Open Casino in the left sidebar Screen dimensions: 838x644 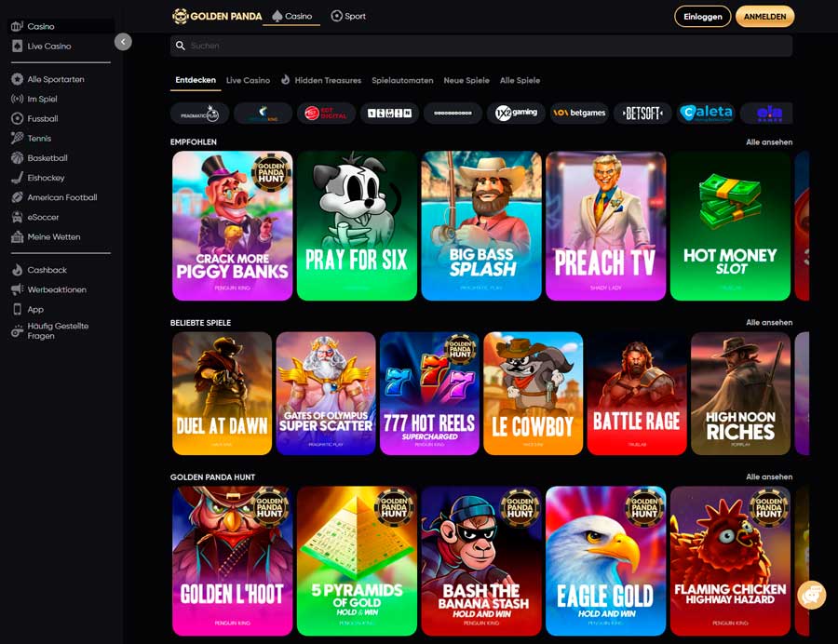(x=61, y=26)
